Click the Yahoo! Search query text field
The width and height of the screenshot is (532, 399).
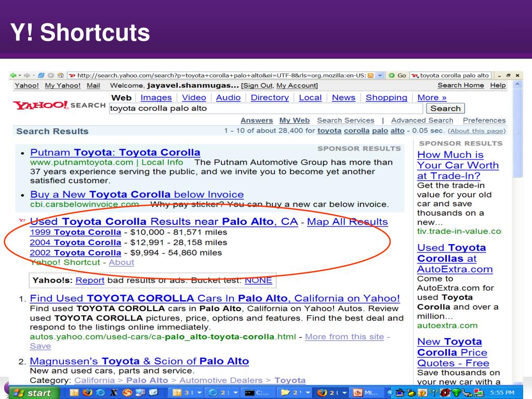pyautogui.click(x=266, y=109)
